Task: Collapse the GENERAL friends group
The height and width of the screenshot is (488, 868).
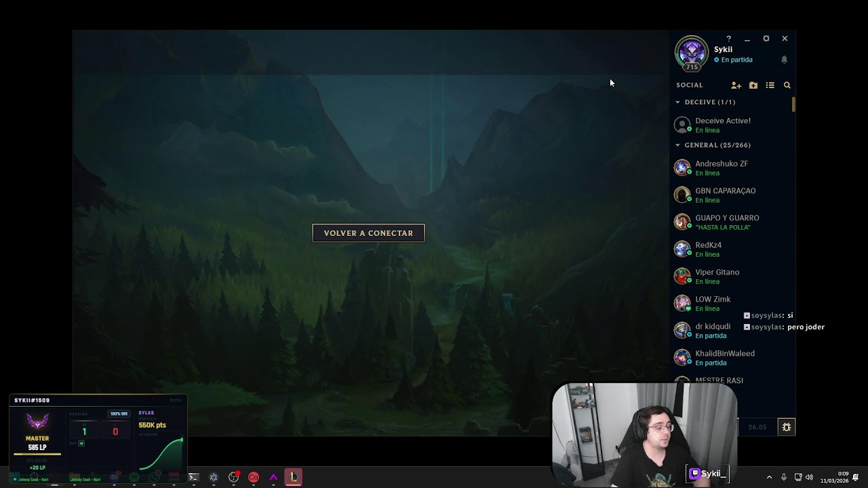Action: click(677, 145)
